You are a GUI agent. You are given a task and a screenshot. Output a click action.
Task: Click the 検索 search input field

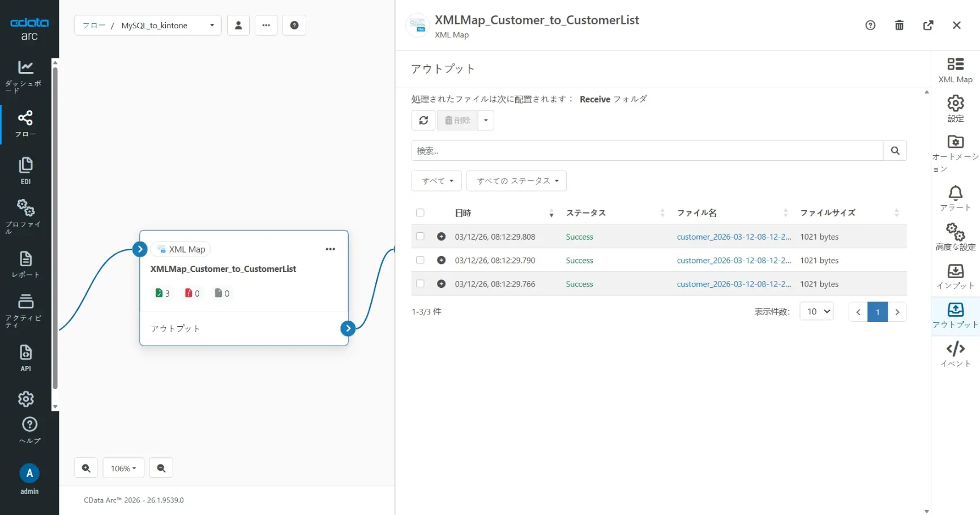click(x=647, y=151)
